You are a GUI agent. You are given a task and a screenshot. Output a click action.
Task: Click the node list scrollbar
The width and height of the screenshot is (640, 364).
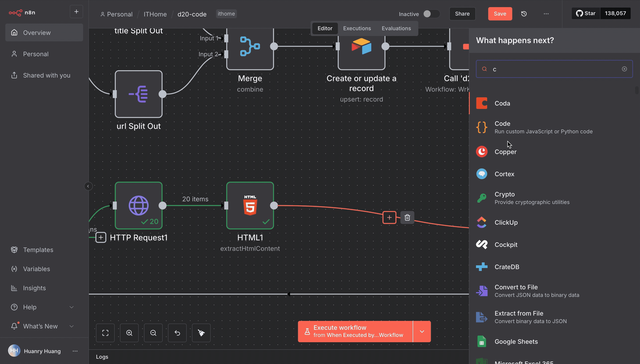tap(637, 90)
